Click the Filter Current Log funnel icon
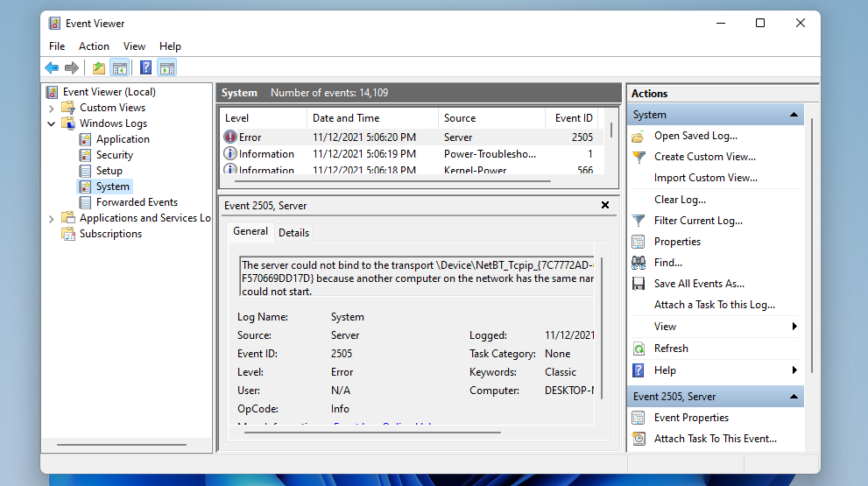 639,221
